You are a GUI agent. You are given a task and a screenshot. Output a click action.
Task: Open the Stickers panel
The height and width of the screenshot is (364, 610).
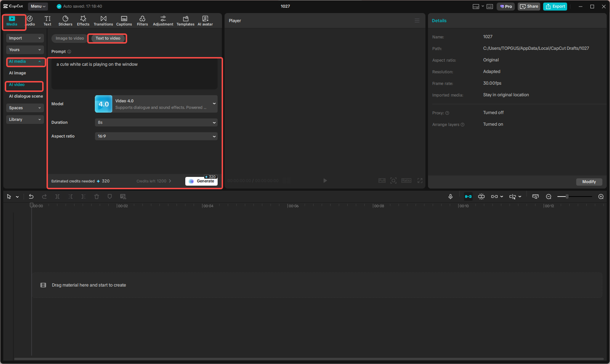tap(65, 20)
